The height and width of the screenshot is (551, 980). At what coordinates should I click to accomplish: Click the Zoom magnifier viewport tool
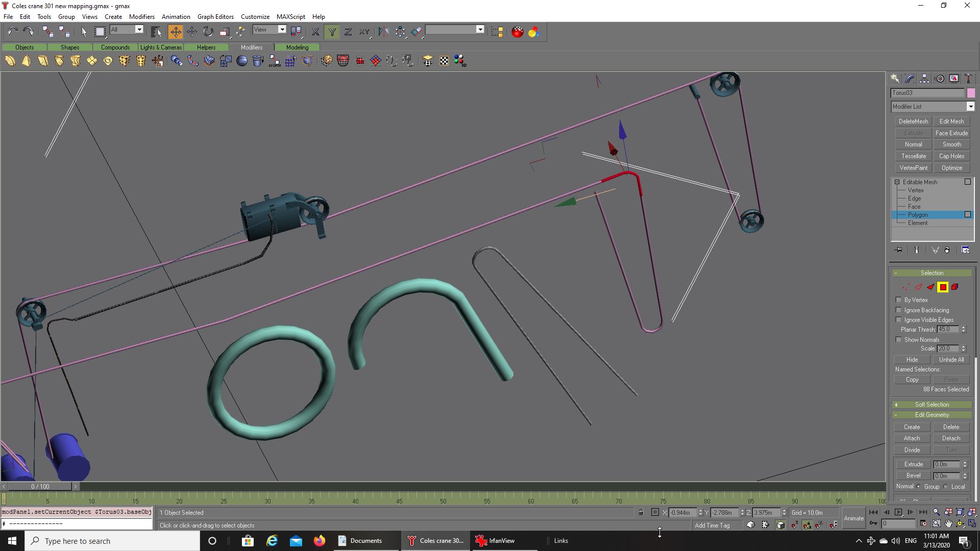click(x=936, y=512)
